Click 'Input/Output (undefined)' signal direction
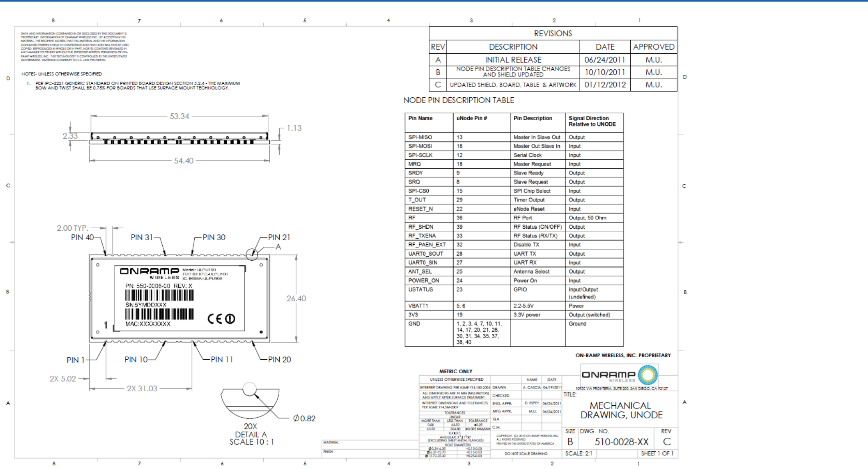This screenshot has width=868, height=469. click(x=583, y=293)
